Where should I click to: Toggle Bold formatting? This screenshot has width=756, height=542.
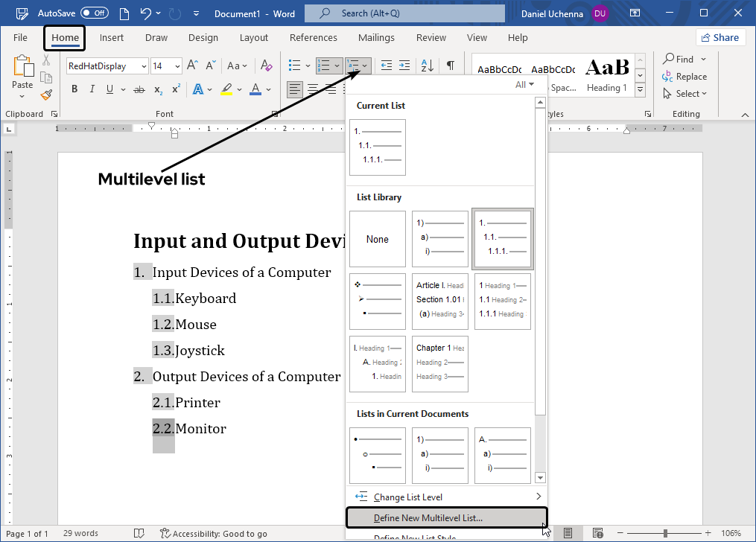[74, 89]
